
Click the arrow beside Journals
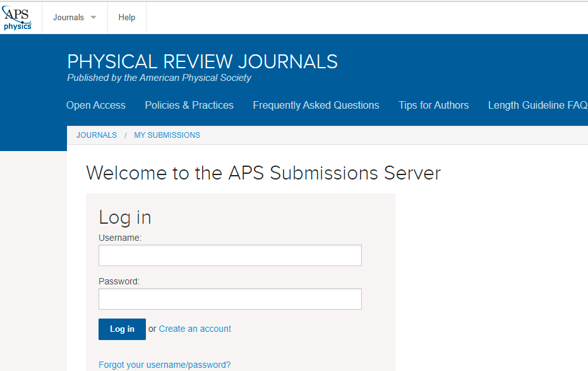tap(93, 18)
